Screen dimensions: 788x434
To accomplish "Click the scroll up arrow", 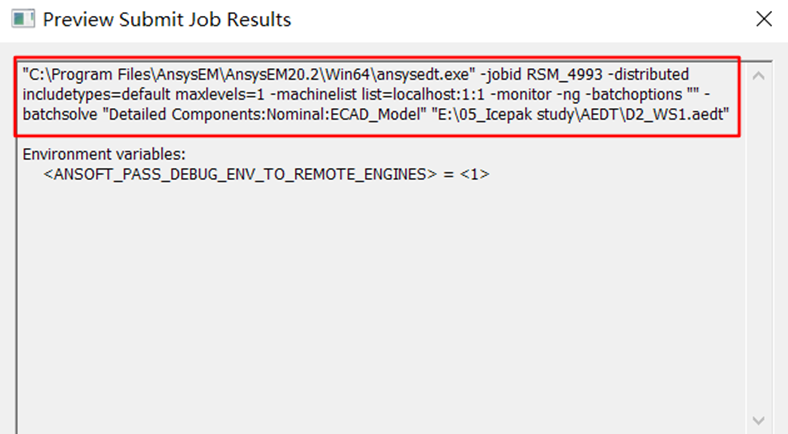I will coord(759,76).
